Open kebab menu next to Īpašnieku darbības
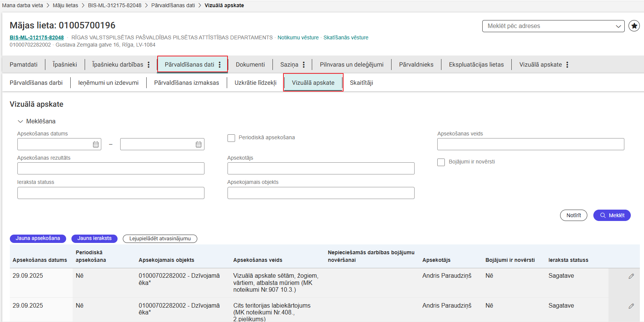Viewport: 644px width, 322px height. tap(149, 65)
